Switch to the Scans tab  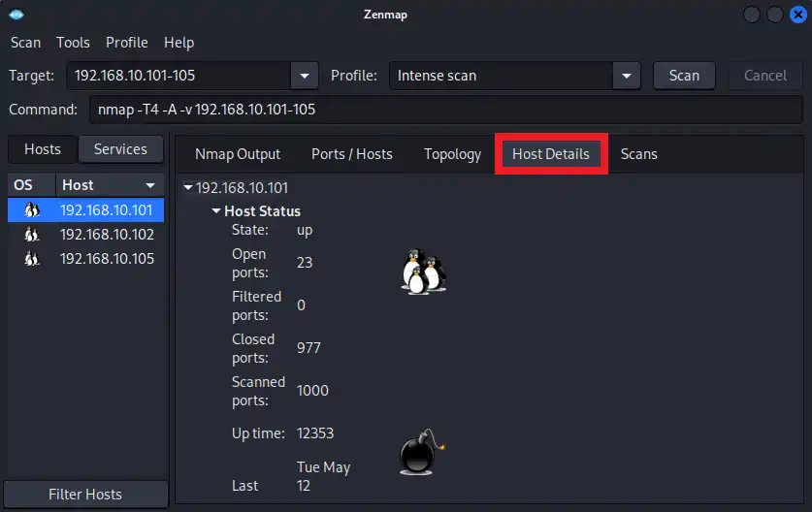coord(639,154)
